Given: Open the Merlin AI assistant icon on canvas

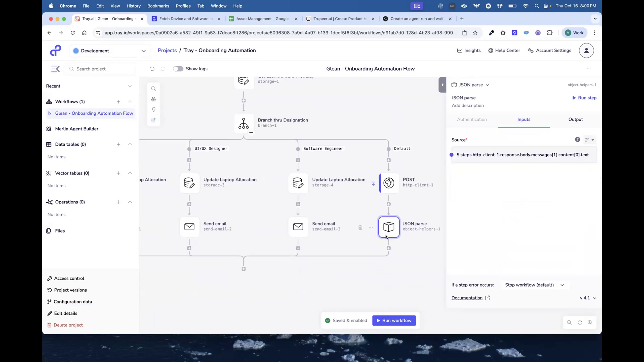Looking at the screenshot, I should coord(153,120).
